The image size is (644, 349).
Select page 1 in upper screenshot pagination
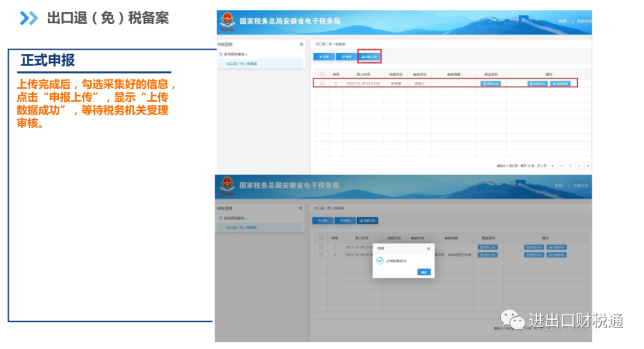click(x=570, y=166)
